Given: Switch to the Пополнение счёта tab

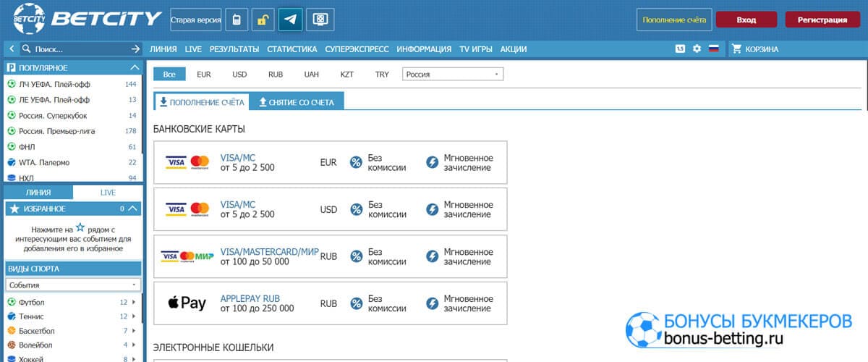Looking at the screenshot, I should tap(202, 102).
